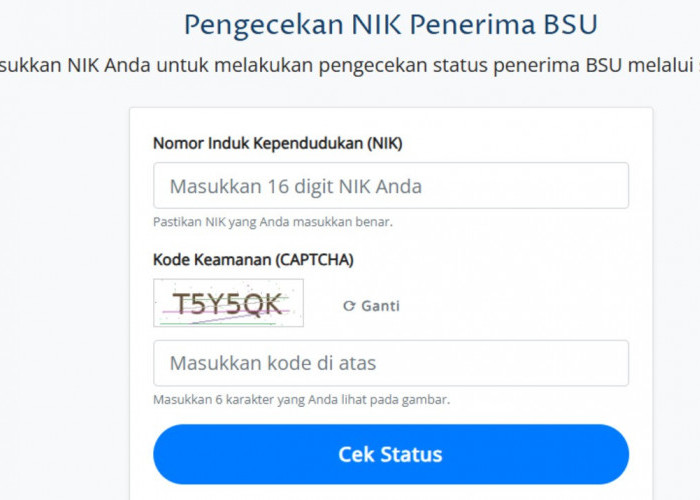Image resolution: width=700 pixels, height=500 pixels.
Task: Click the 'Masukkan 16 digit NIK Anda' placeholder
Action: 295,186
